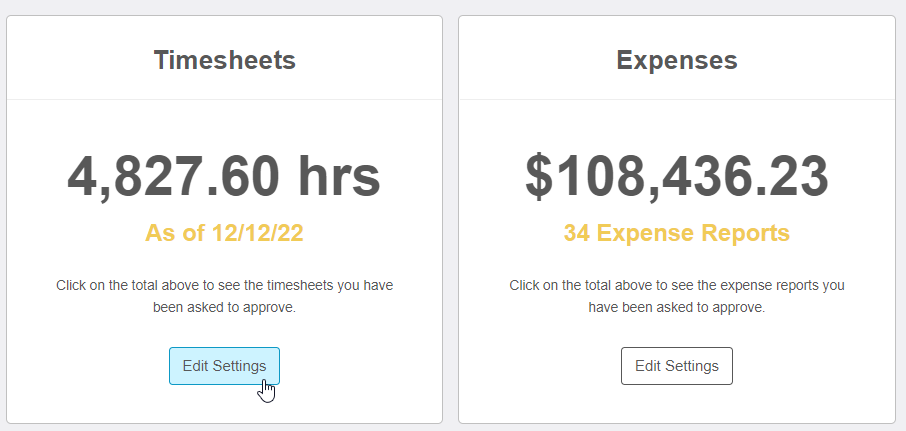
Task: Click the 'hrs' unit beside 4,827.60
Action: pos(340,176)
